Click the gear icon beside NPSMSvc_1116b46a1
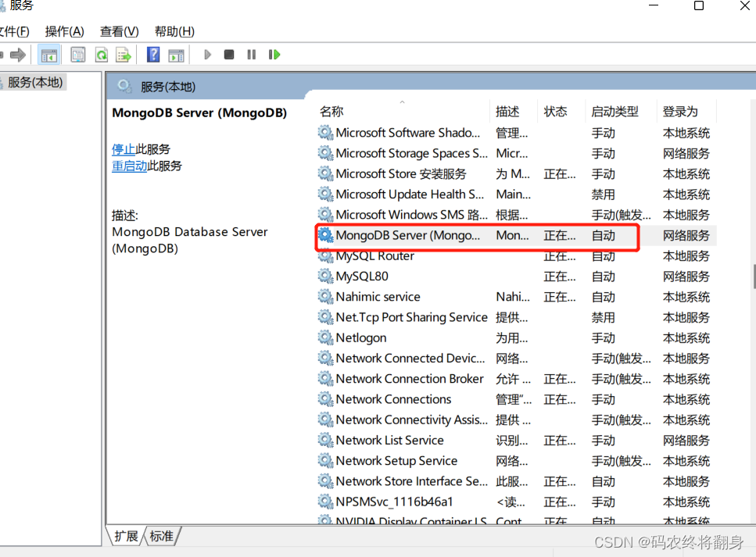 pyautogui.click(x=325, y=502)
